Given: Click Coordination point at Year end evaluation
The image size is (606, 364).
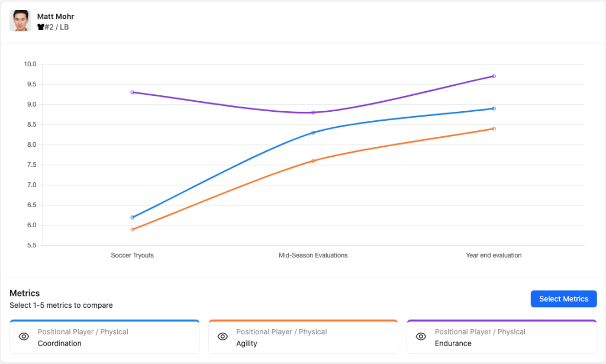Looking at the screenshot, I should [494, 108].
